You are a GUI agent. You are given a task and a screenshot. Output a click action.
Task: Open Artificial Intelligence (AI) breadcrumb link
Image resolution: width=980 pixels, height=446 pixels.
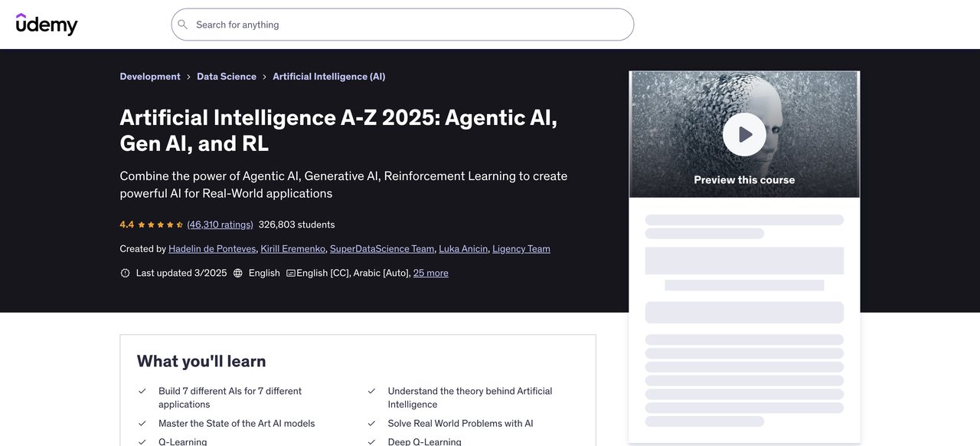[x=328, y=77]
